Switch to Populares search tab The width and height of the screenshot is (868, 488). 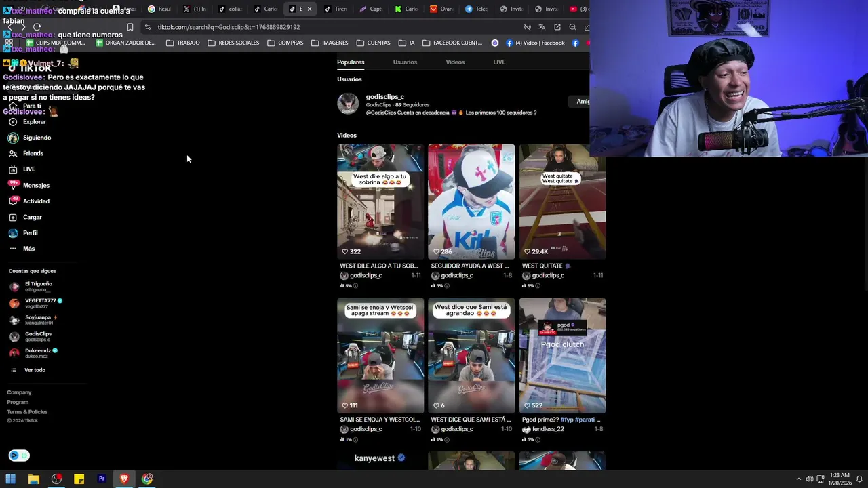[351, 62]
